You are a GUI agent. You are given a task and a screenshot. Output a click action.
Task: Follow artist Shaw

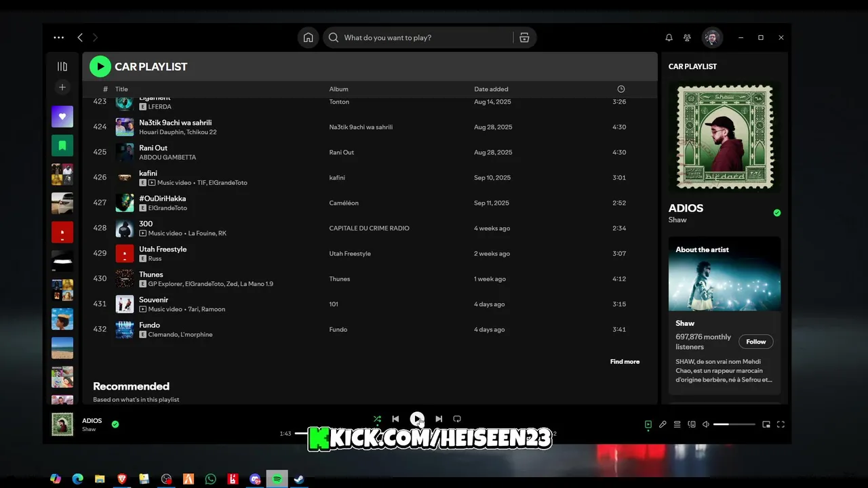pos(756,342)
